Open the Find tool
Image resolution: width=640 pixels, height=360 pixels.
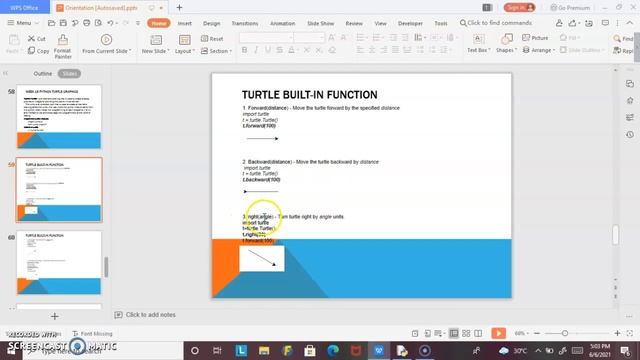click(623, 38)
